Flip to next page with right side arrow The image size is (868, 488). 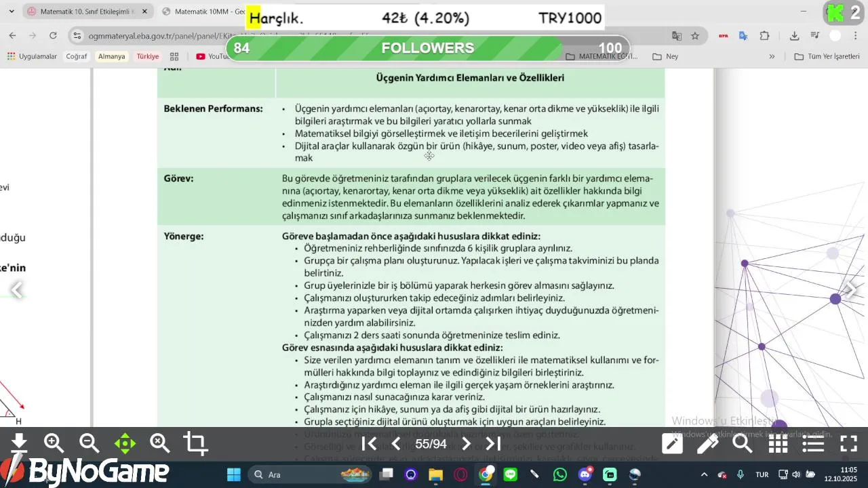852,289
